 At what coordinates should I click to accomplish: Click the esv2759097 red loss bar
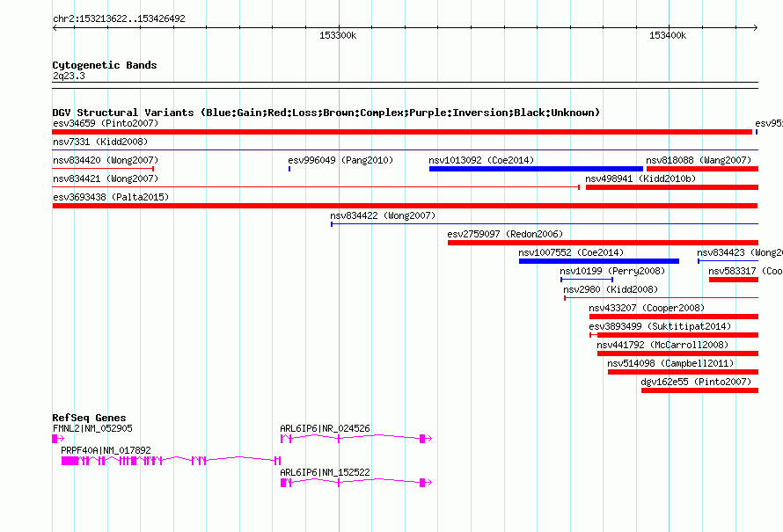click(x=603, y=243)
